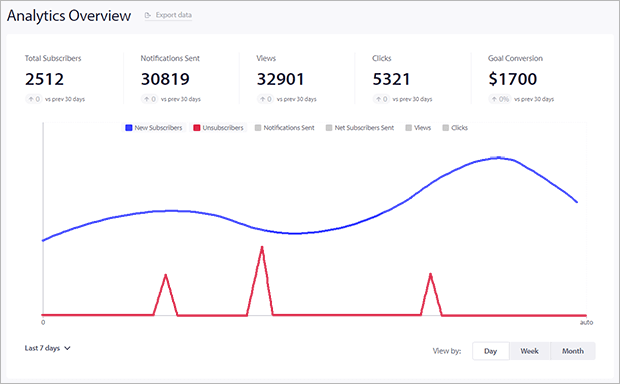The image size is (620, 384).
Task: Click the red Unsubscribers color square
Action: [197, 128]
